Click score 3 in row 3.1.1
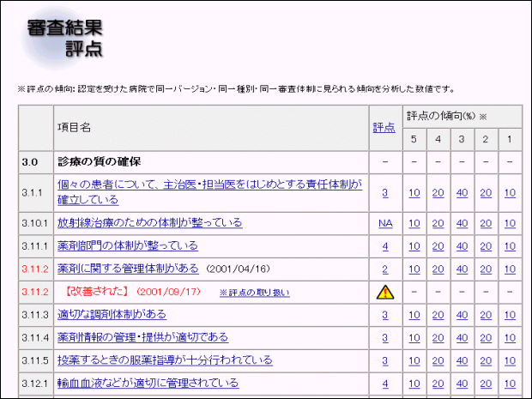Screen dimensions: 532x399 [x=385, y=192]
